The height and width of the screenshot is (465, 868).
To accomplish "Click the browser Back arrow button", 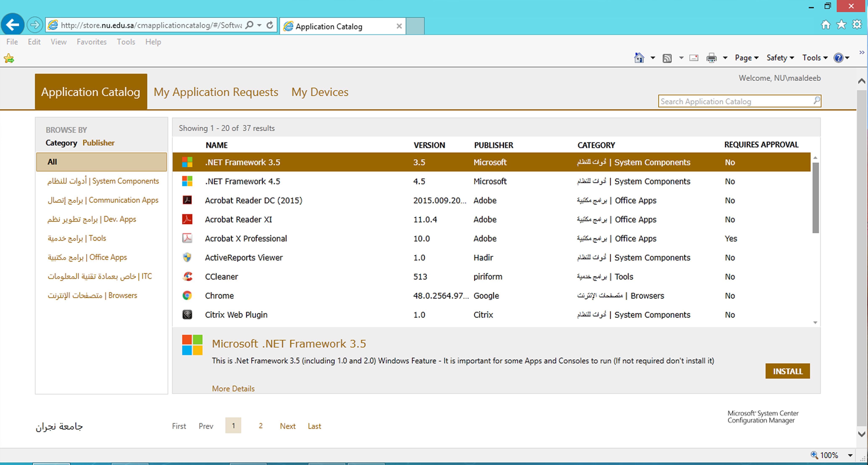I will (x=13, y=25).
